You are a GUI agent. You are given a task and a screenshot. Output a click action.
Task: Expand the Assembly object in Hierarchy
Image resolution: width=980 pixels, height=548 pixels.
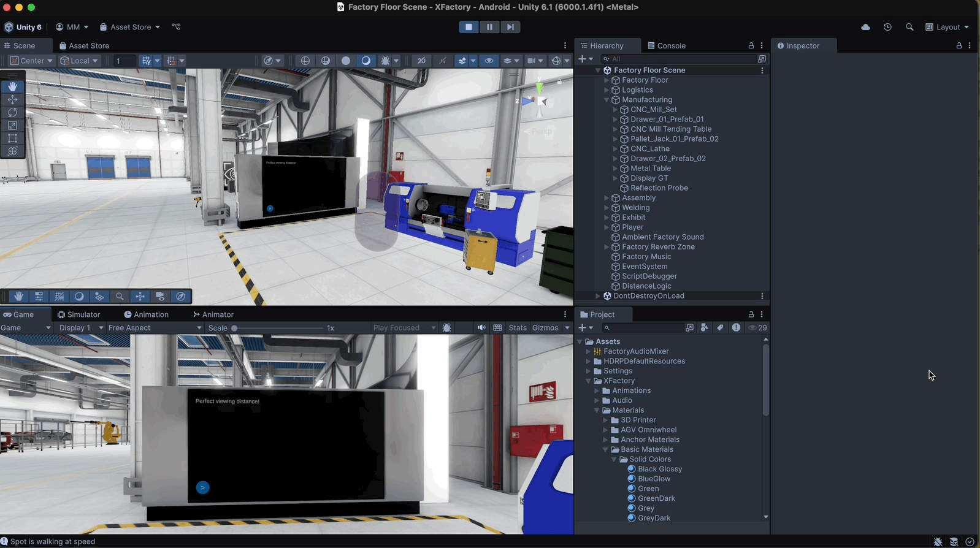tap(607, 198)
